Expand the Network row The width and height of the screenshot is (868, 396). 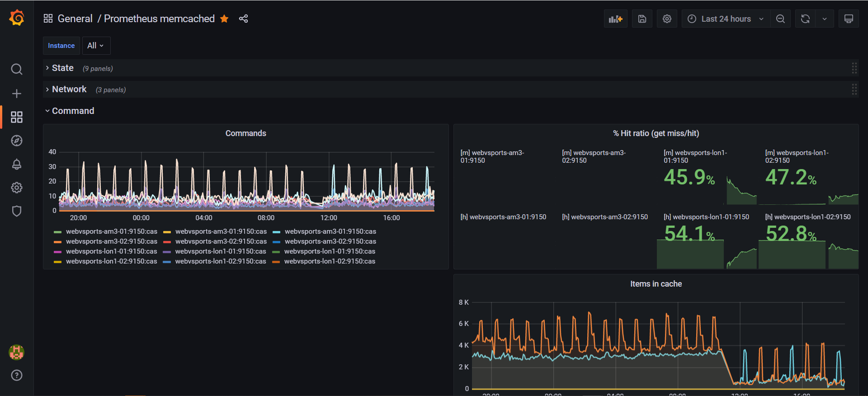pos(69,90)
